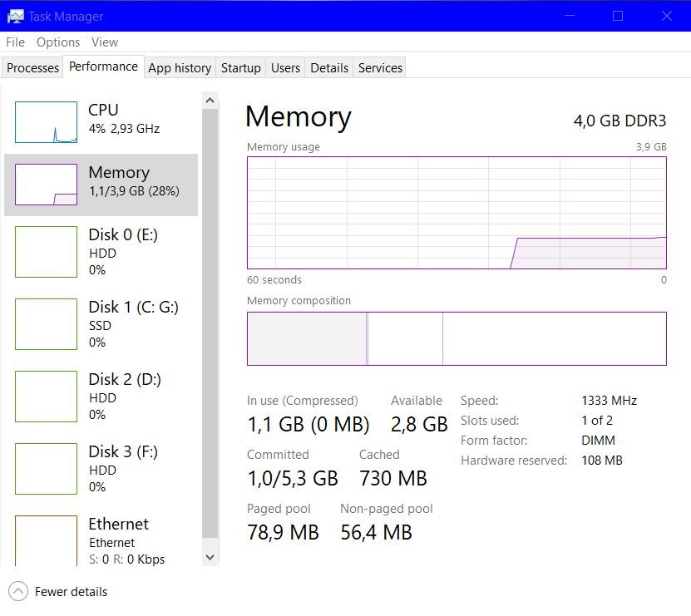Go to the App history tab
Viewport: 691px width, 616px height.
(180, 68)
